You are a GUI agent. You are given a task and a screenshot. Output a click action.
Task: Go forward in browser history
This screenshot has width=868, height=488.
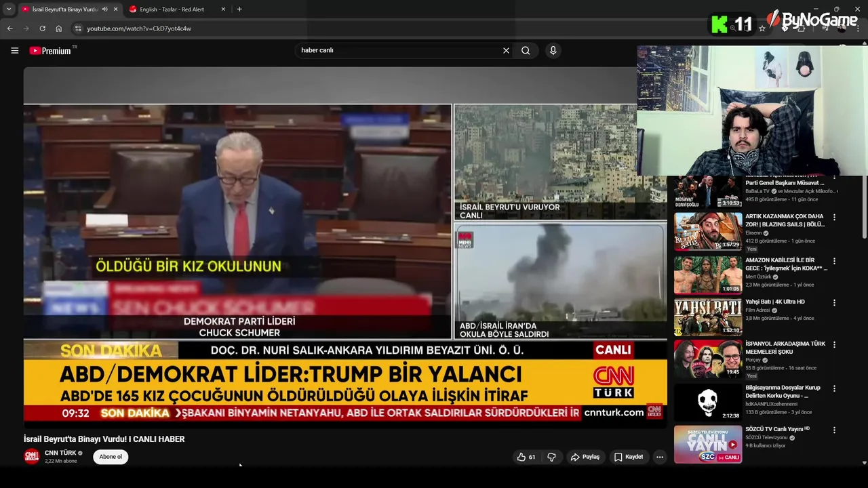[x=26, y=28]
